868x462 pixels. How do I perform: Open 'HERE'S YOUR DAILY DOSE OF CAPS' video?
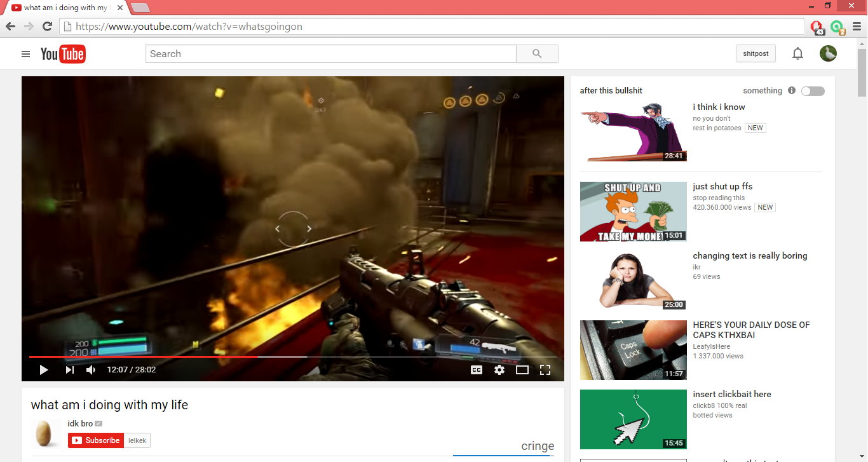click(751, 330)
